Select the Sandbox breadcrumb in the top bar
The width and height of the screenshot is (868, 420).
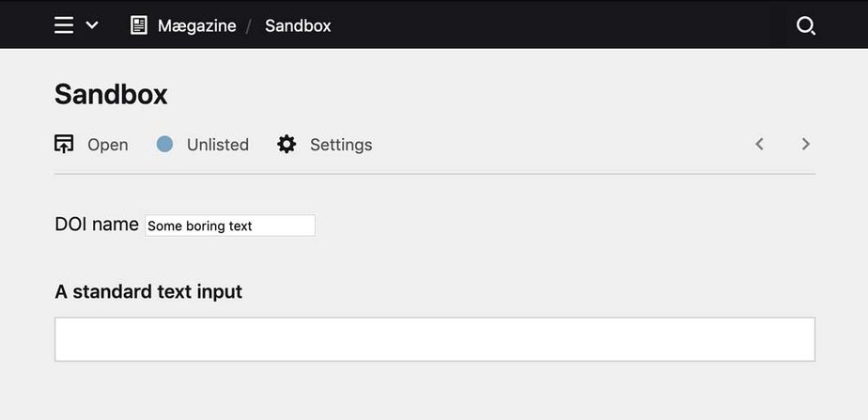[x=298, y=25]
